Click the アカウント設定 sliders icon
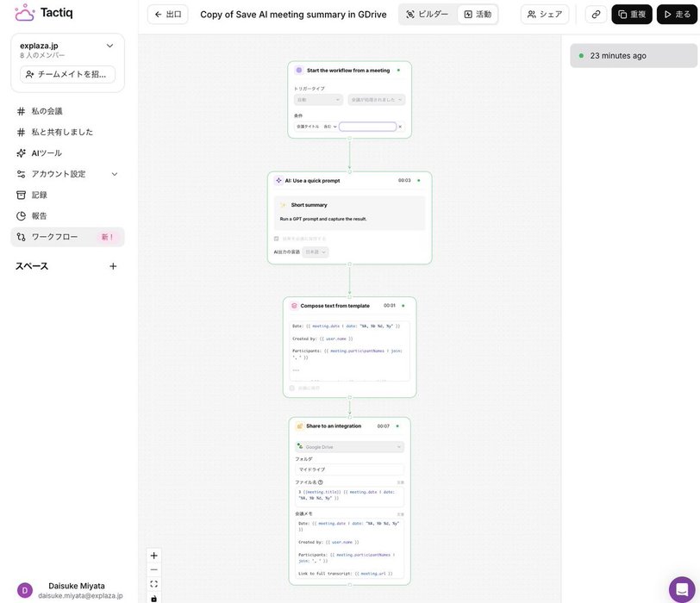The width and height of the screenshot is (700, 603). click(x=21, y=174)
